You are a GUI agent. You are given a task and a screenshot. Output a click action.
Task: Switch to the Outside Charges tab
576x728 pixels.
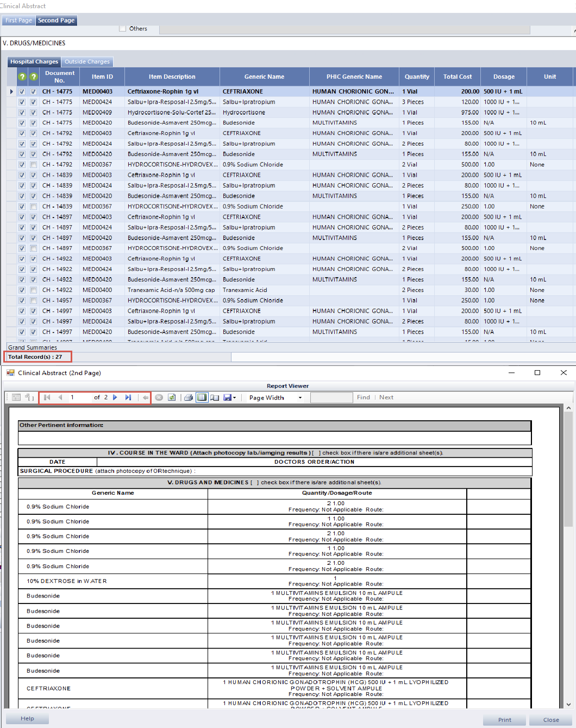[x=87, y=62]
